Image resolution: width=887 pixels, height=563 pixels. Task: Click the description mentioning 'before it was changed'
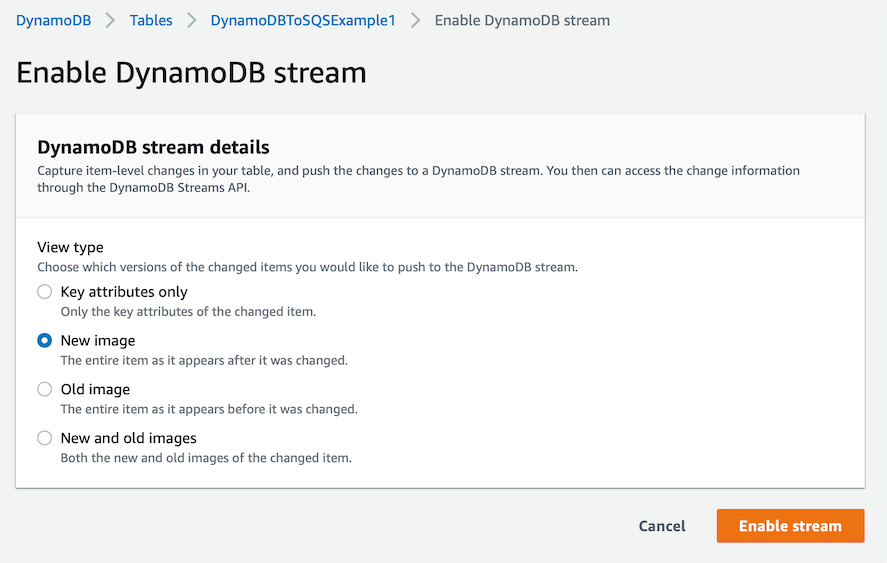click(209, 409)
